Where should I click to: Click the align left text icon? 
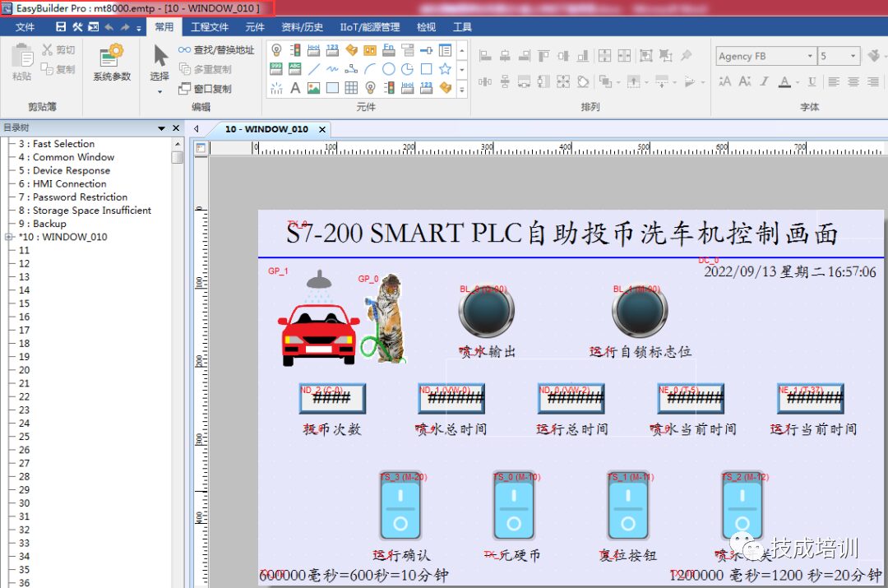834,81
